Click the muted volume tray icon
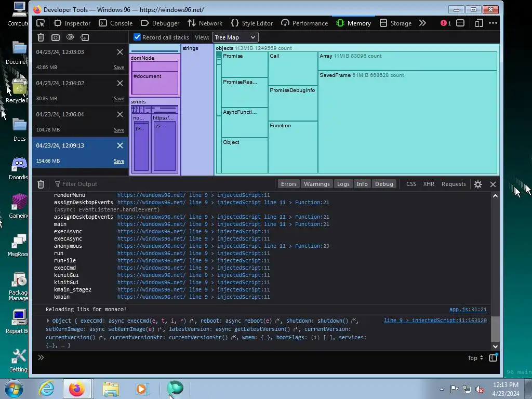Image resolution: width=532 pixels, height=399 pixels. pos(480,390)
